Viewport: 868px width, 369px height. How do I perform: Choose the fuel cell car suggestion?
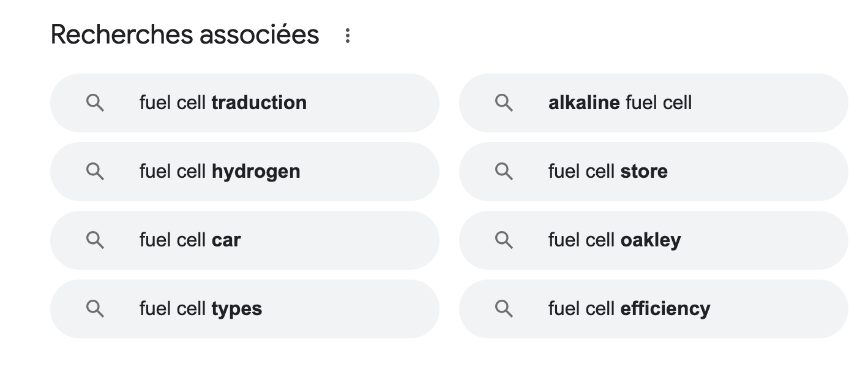click(245, 240)
